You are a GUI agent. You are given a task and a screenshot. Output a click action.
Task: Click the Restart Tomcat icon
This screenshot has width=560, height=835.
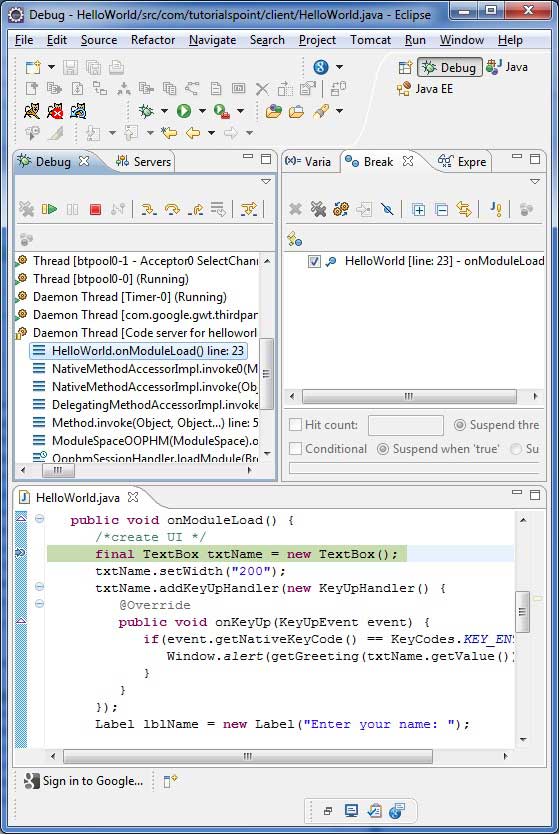[x=78, y=111]
